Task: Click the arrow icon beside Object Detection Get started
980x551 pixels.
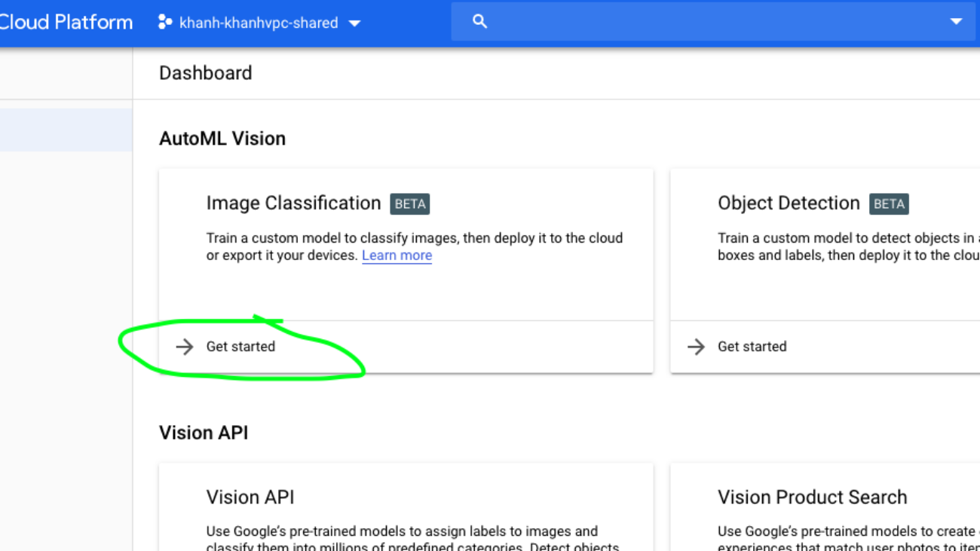Action: 696,347
